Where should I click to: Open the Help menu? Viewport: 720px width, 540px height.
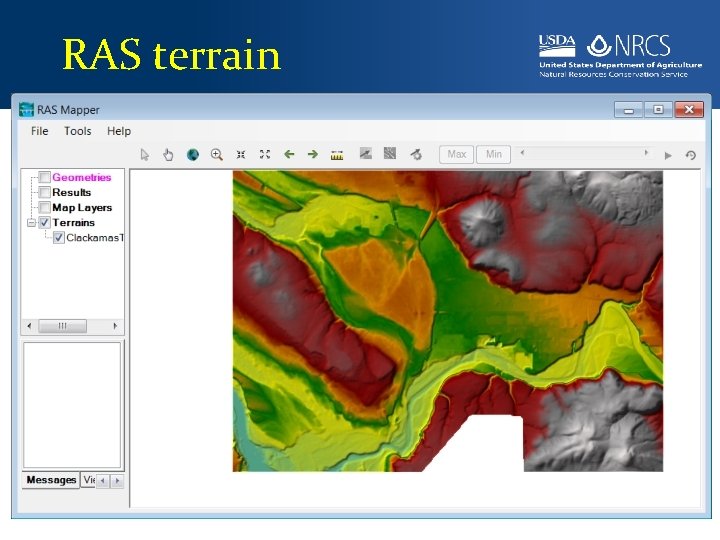tap(119, 131)
